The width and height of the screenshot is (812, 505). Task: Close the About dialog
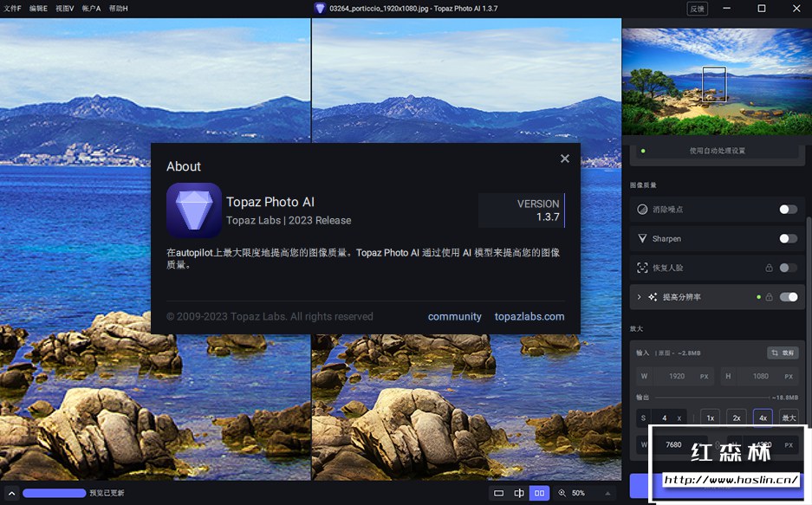[x=564, y=159]
